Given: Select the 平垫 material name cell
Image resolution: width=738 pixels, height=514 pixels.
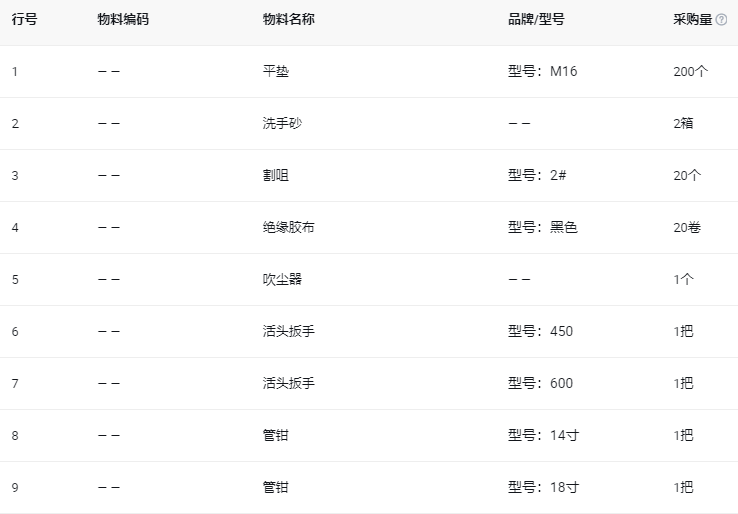Looking at the screenshot, I should click(275, 72).
